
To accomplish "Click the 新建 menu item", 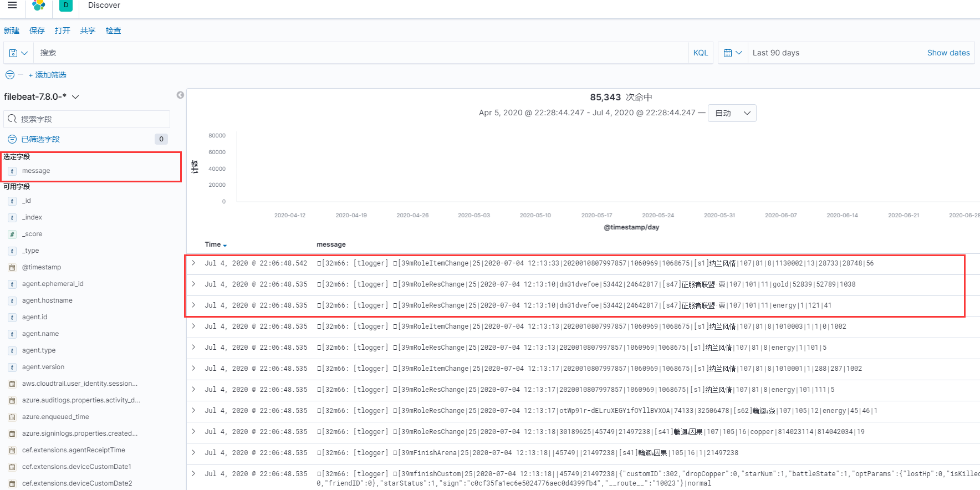I will 12,30.
